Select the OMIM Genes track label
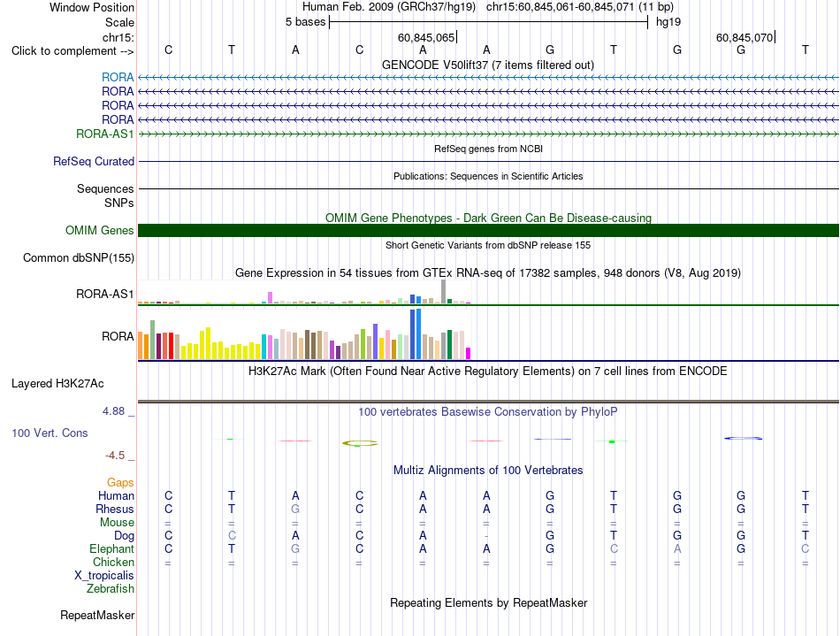 [100, 230]
